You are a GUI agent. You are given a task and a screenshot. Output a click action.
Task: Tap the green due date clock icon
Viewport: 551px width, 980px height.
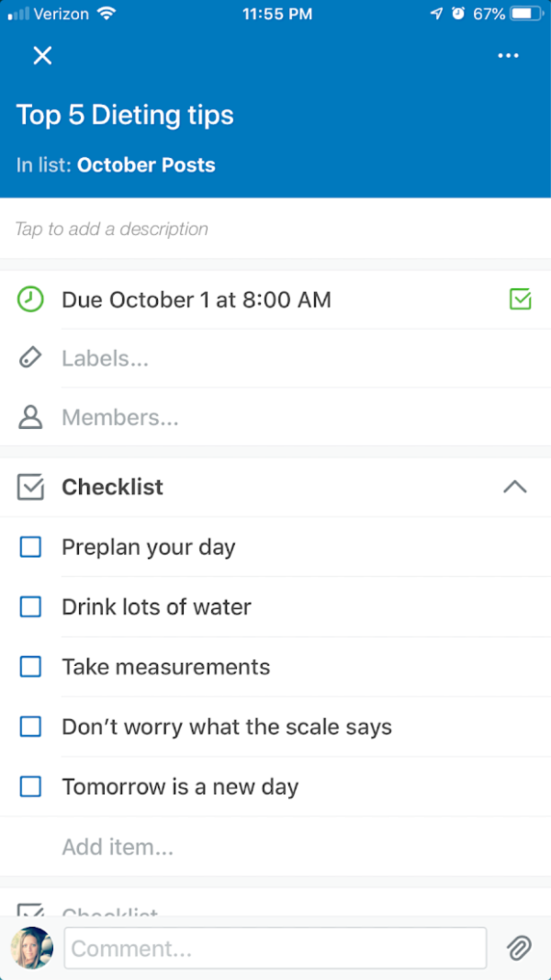[x=30, y=299]
